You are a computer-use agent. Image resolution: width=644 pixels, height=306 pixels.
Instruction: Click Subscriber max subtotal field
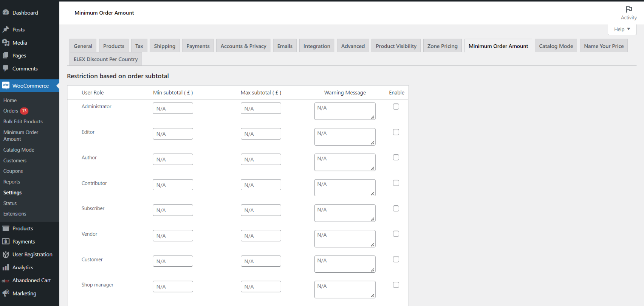[x=261, y=210]
